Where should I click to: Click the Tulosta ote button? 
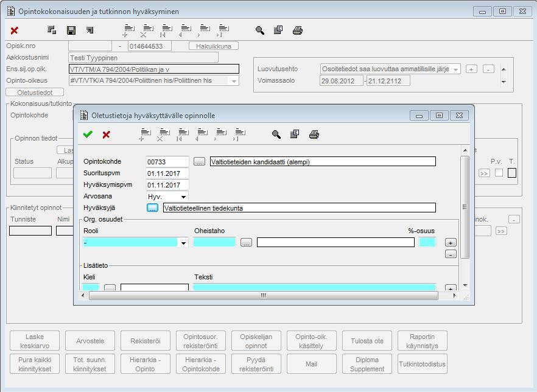click(367, 341)
